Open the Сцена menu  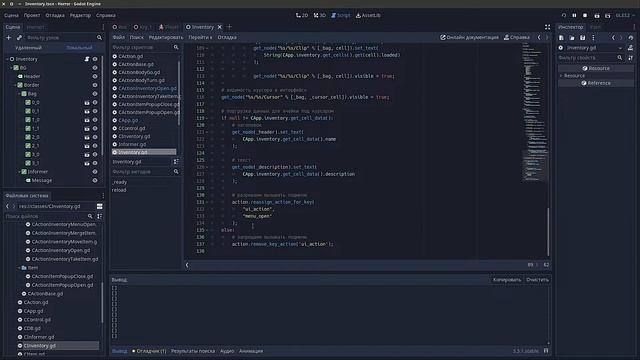[x=11, y=16]
